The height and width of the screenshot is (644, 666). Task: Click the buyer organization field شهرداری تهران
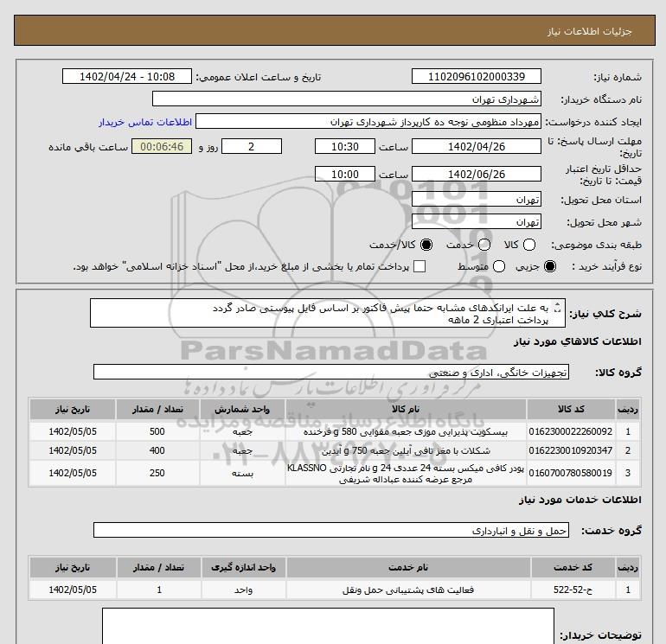pos(347,99)
